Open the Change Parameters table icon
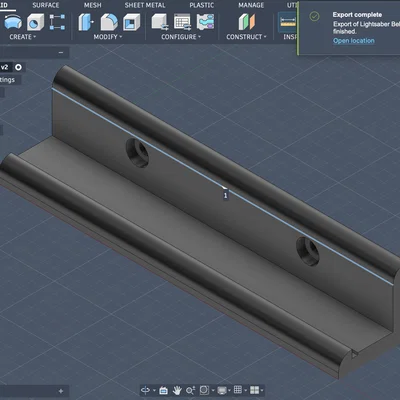Image resolution: width=400 pixels, height=400 pixels. point(182,22)
